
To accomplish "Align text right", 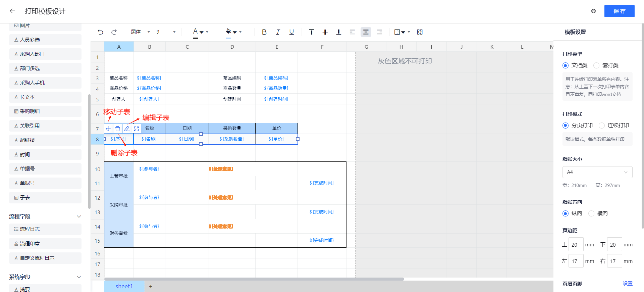I will 380,32.
